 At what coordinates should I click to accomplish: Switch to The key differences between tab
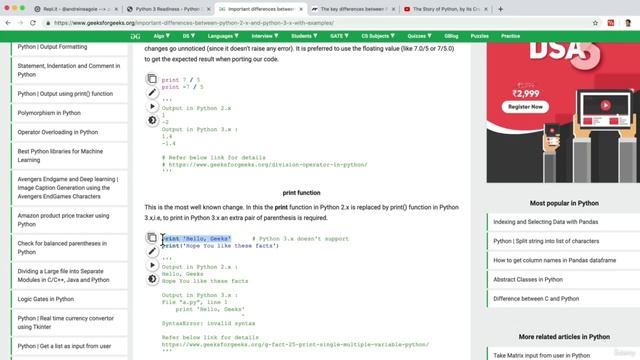(x=352, y=9)
